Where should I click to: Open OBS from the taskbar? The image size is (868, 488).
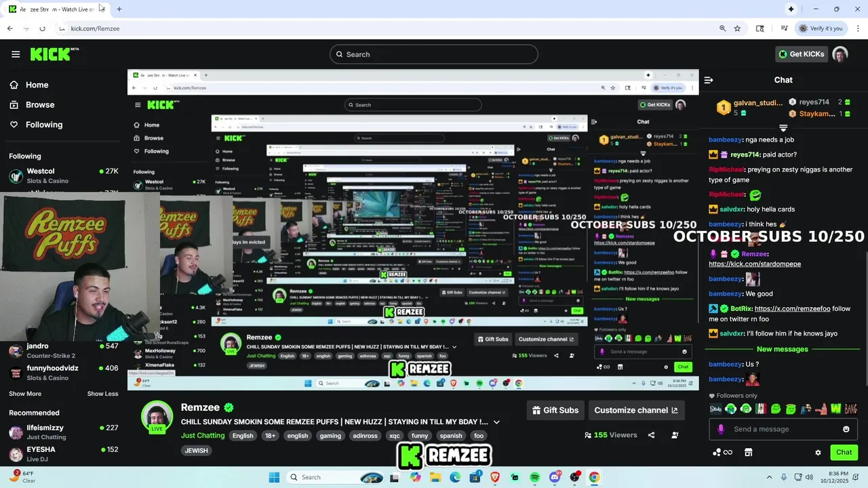point(574,477)
